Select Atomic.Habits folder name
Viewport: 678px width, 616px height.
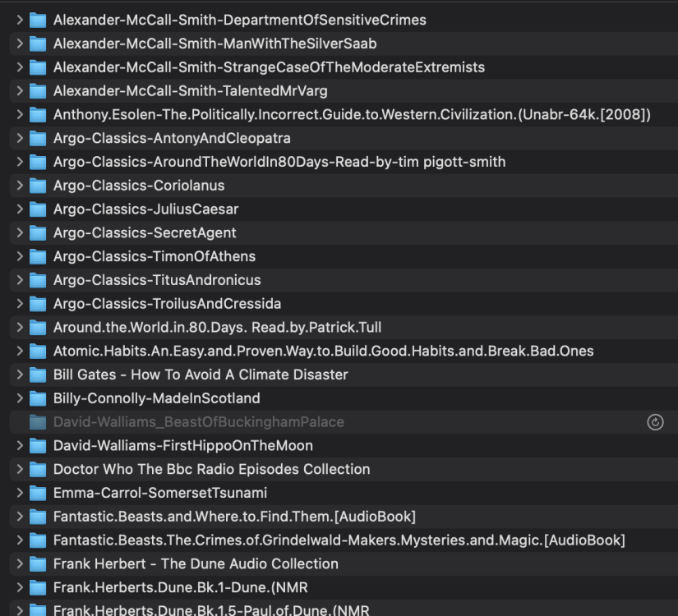pyautogui.click(x=324, y=351)
